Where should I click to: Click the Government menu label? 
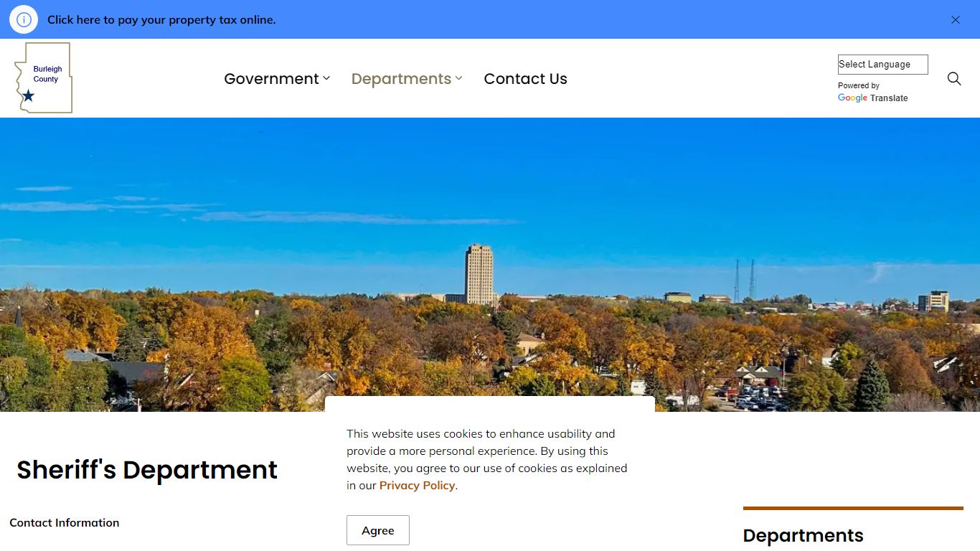[x=271, y=78]
